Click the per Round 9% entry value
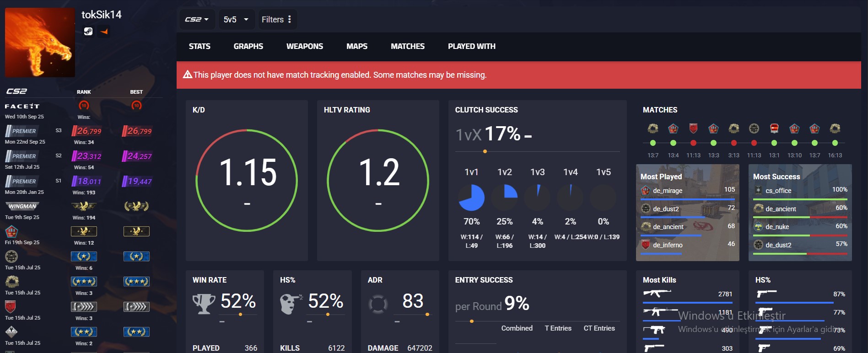This screenshot has width=868, height=353. point(517,303)
